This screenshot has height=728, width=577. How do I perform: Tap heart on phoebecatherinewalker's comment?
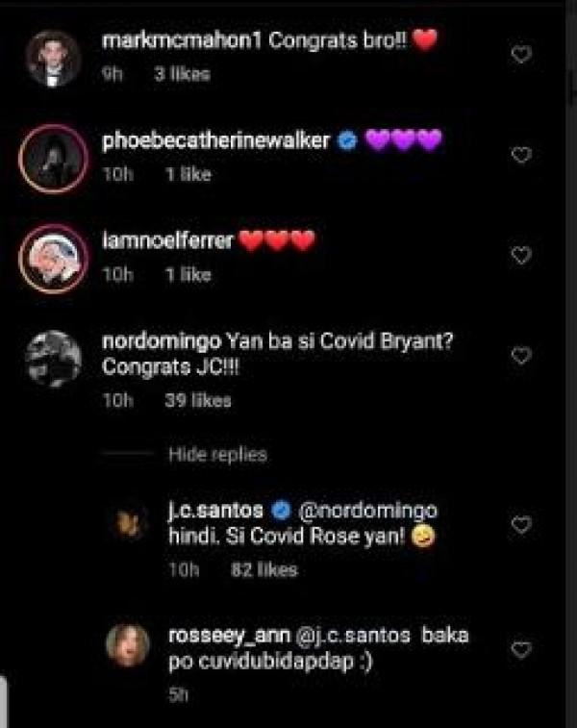click(520, 155)
